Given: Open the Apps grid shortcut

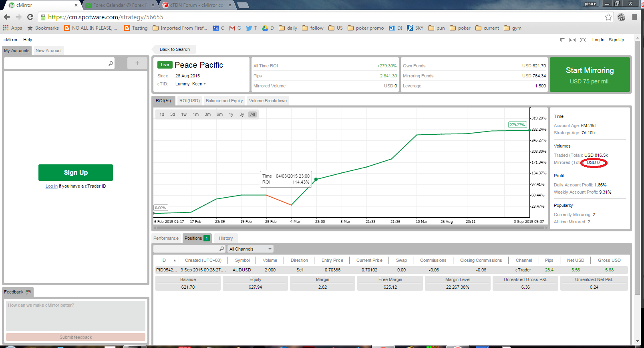Looking at the screenshot, I should tap(12, 28).
